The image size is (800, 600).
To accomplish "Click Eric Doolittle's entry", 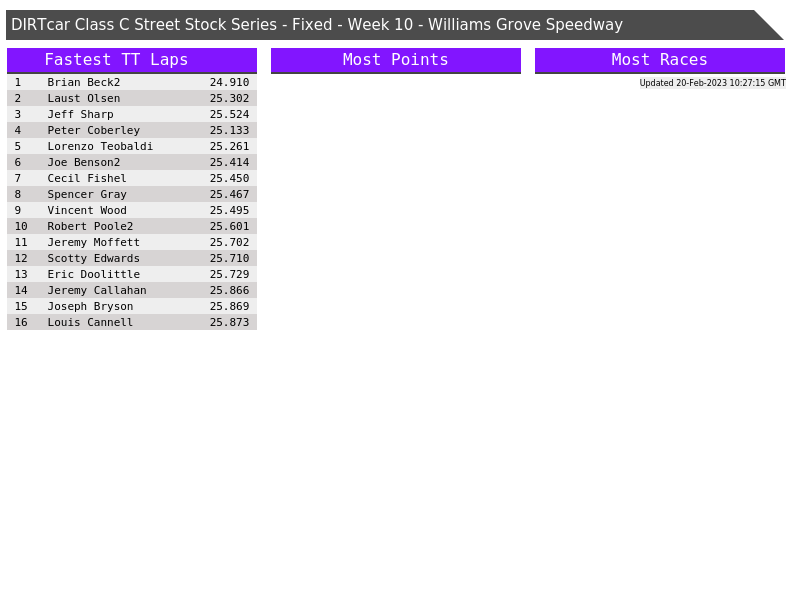I will coord(94,275).
